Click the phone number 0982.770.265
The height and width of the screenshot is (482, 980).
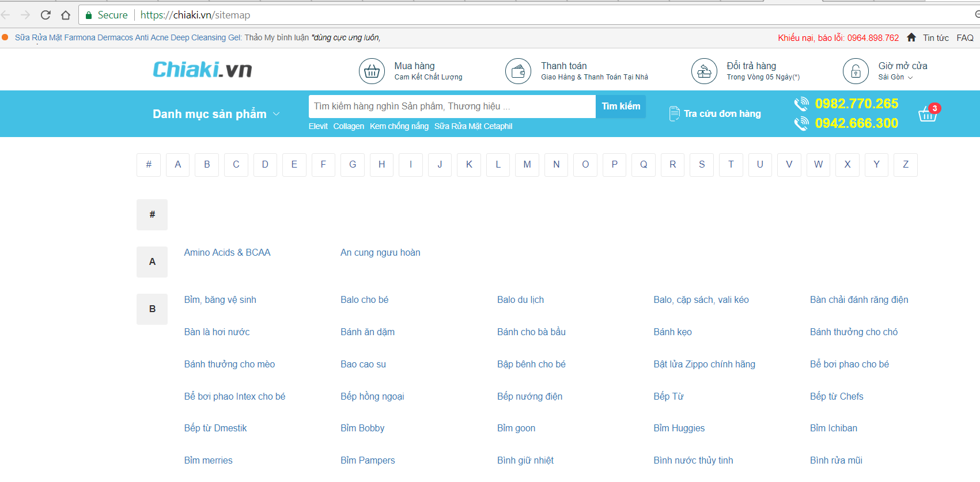click(x=857, y=104)
